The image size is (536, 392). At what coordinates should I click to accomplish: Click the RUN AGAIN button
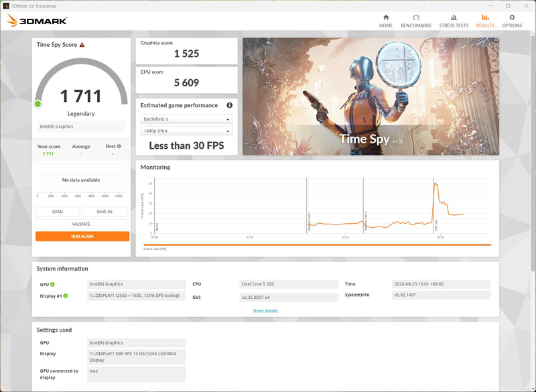(x=82, y=236)
